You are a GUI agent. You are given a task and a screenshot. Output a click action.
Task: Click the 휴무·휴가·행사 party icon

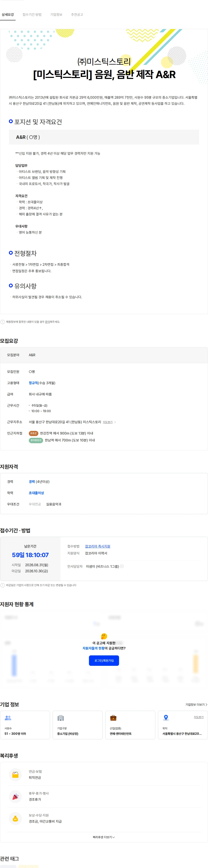pos(15,797)
